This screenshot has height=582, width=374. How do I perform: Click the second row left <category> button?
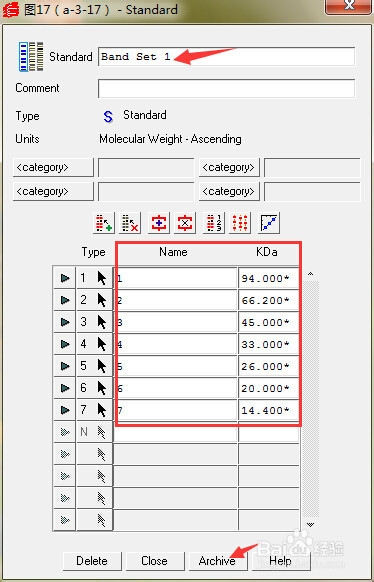53,191
